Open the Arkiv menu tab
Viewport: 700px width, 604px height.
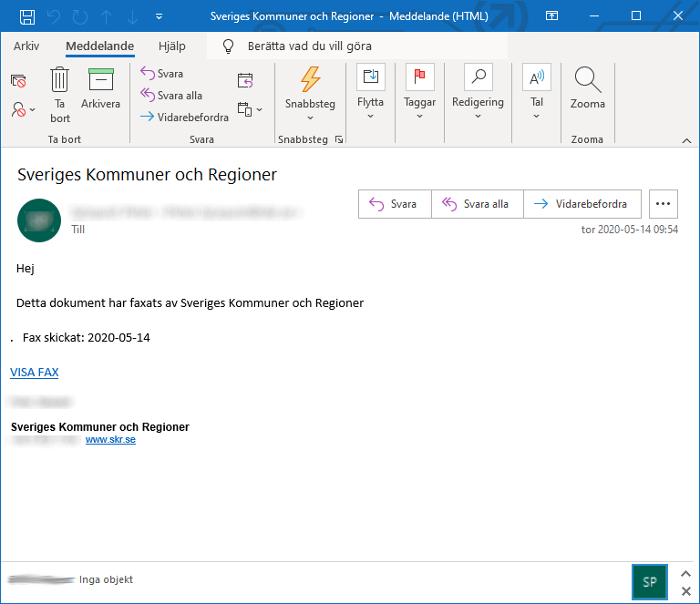pos(26,46)
